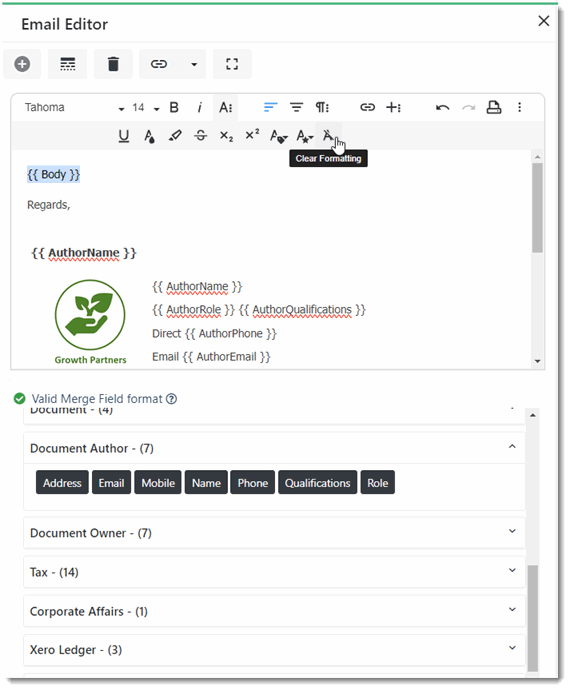570x690 pixels.
Task: Open the inline style dropdown
Action: [305, 136]
